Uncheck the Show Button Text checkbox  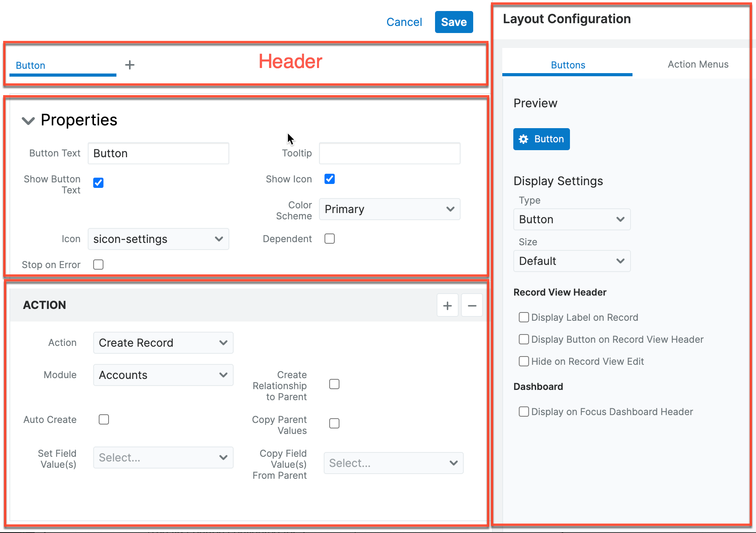[x=98, y=183]
